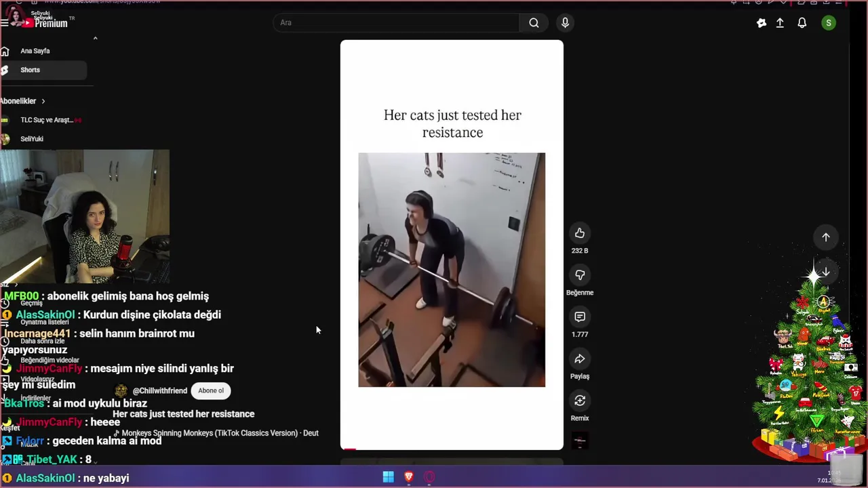Click the upload arrow icon in the header
This screenshot has width=868, height=488.
780,23
